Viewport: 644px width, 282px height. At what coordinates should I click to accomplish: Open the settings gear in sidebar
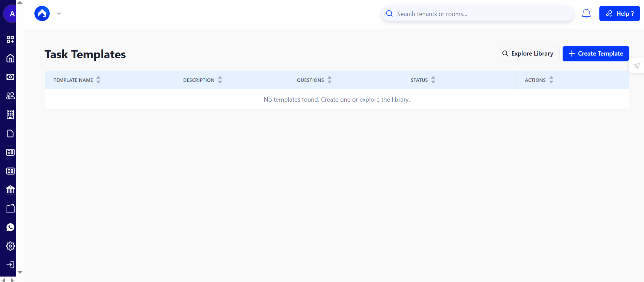click(x=10, y=246)
